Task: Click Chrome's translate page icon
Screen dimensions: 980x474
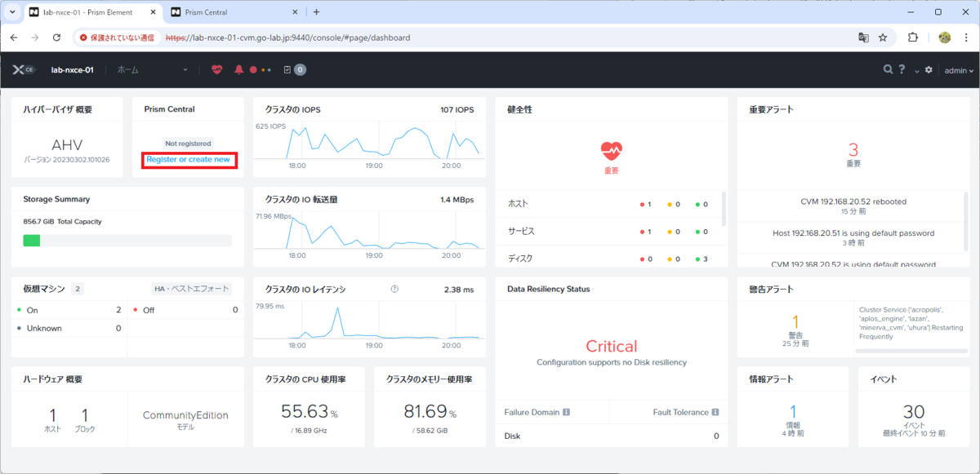Action: (863, 38)
